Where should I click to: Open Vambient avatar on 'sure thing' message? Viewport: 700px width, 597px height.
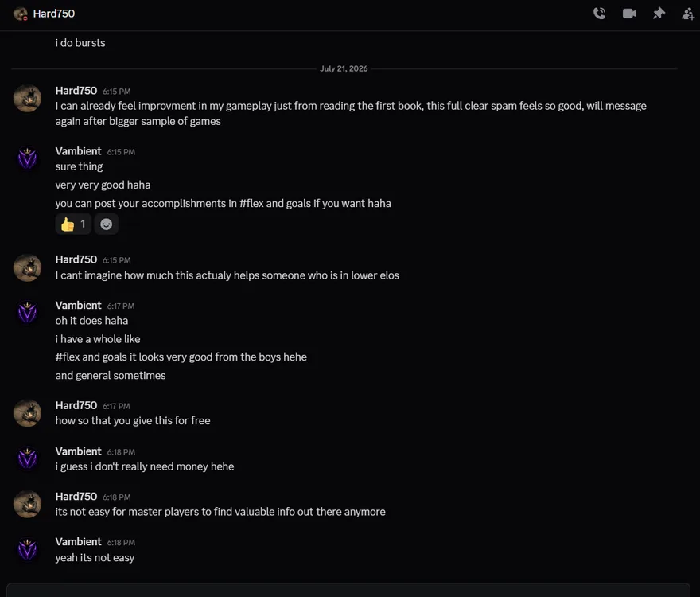click(27, 158)
